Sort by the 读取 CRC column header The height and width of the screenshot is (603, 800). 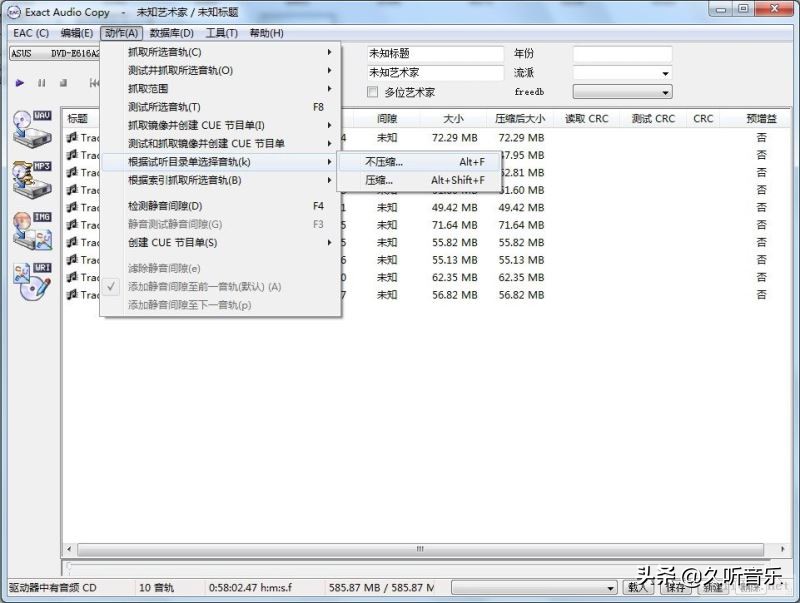[586, 119]
